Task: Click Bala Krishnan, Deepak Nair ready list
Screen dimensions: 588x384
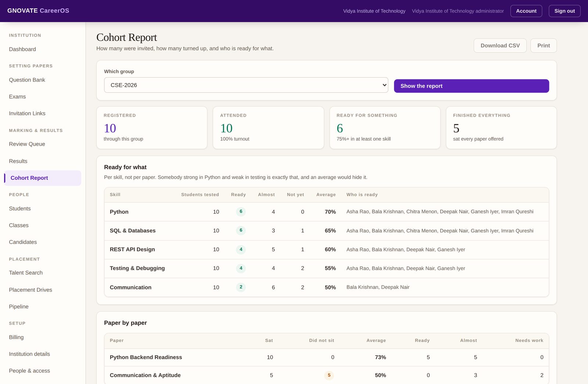Action: tap(378, 287)
